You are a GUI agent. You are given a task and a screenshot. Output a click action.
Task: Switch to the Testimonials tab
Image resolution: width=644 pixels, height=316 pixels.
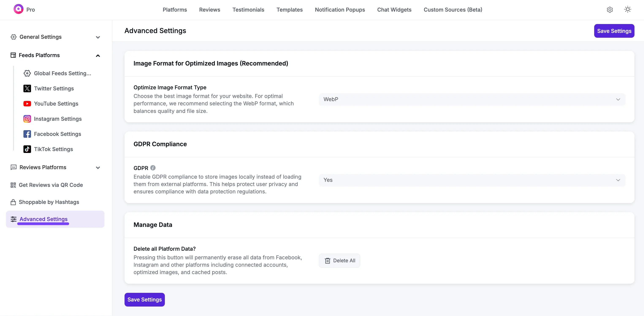(x=248, y=10)
